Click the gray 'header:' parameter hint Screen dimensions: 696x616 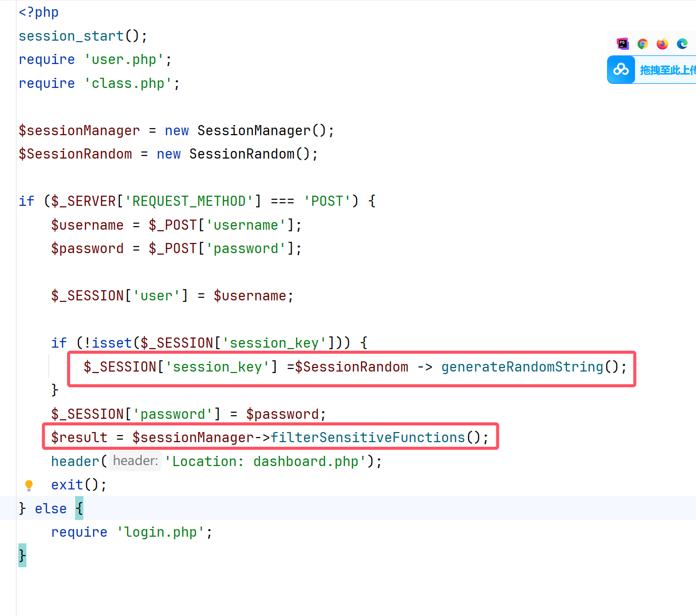(135, 461)
